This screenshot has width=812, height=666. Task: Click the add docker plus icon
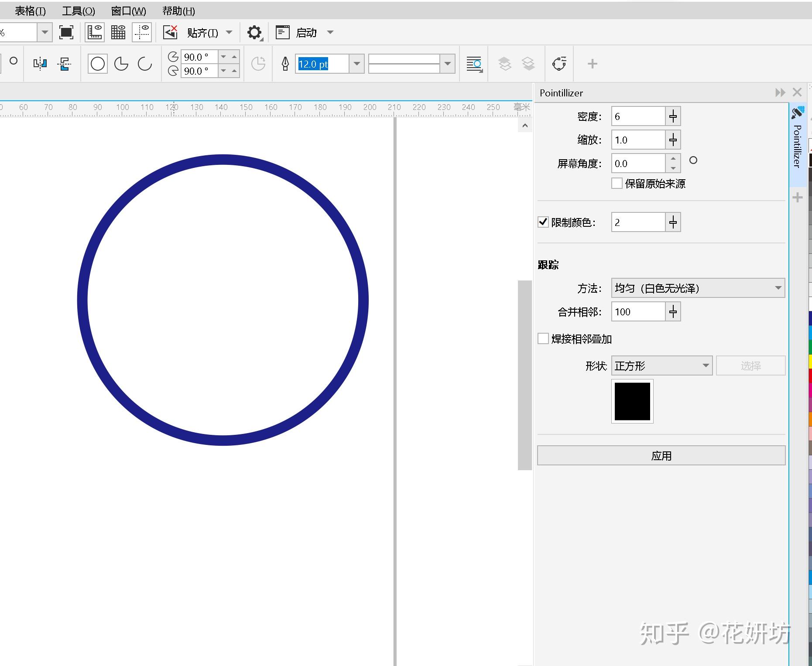point(798,198)
